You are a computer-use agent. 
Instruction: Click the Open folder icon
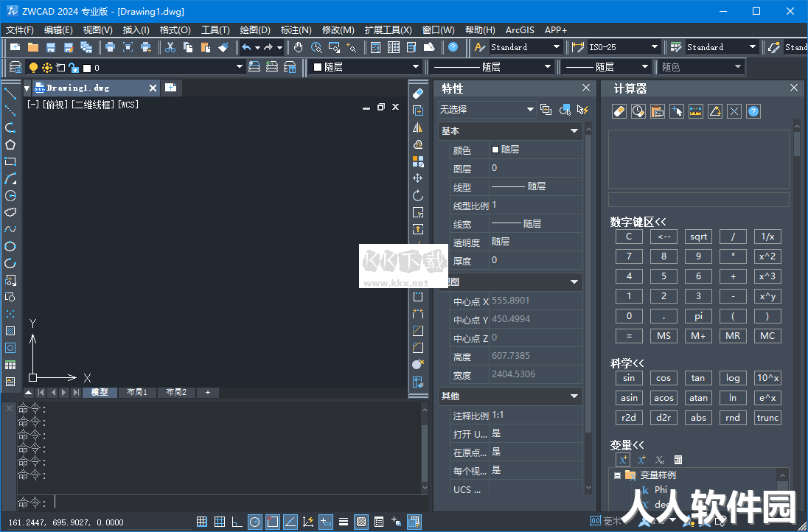(x=33, y=47)
